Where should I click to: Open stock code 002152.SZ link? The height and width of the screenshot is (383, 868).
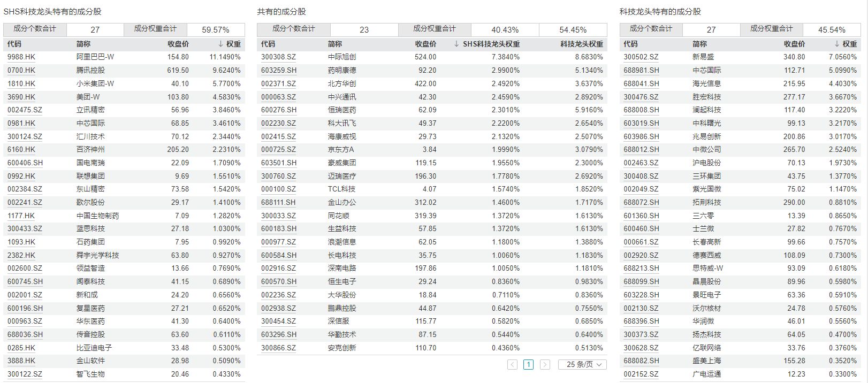coord(641,374)
